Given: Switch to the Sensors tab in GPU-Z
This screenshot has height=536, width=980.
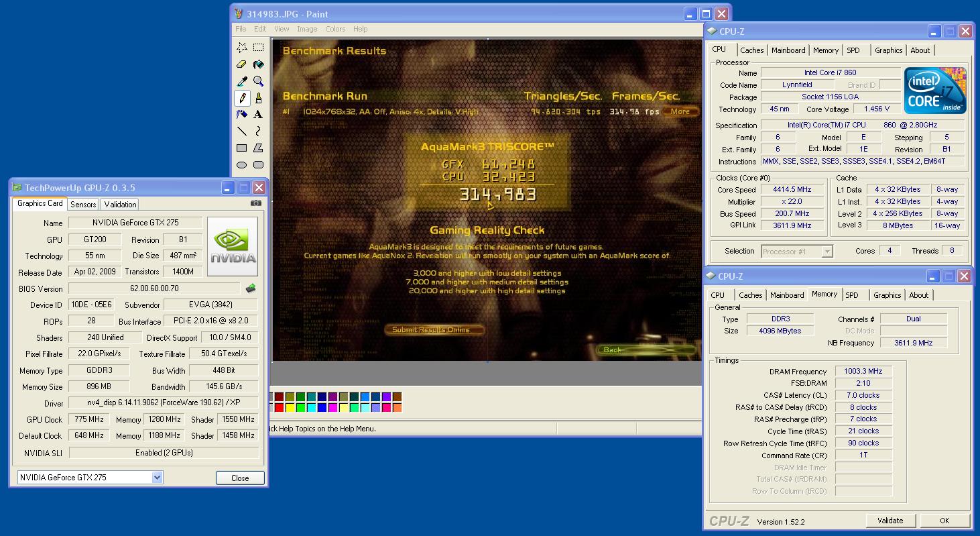Looking at the screenshot, I should [x=83, y=204].
